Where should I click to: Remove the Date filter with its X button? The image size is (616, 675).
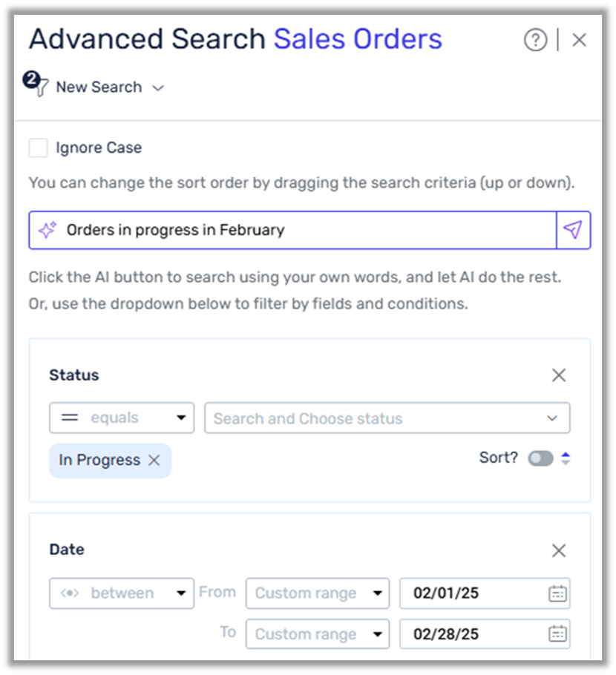point(560,550)
